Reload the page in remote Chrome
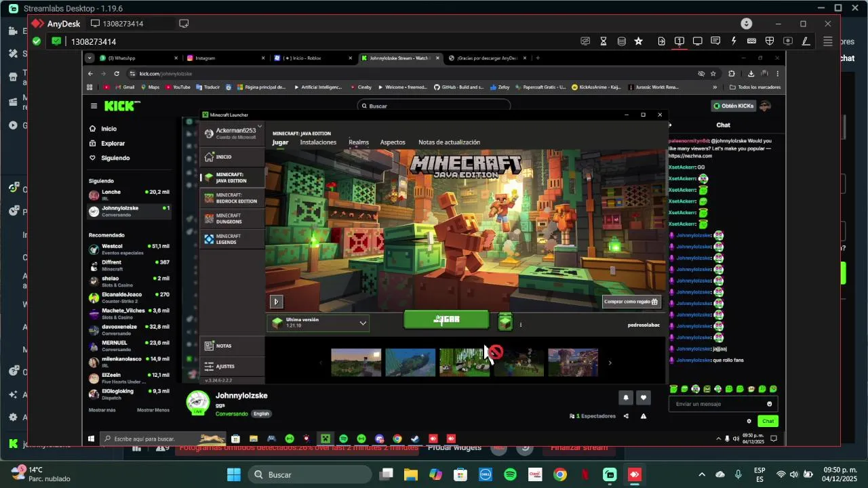The image size is (868, 488). click(x=117, y=73)
